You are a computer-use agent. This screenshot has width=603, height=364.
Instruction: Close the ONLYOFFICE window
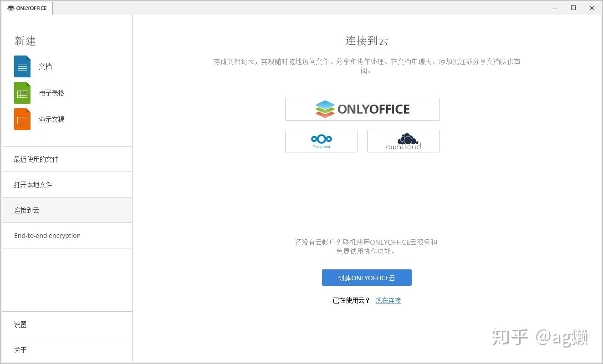pos(592,8)
